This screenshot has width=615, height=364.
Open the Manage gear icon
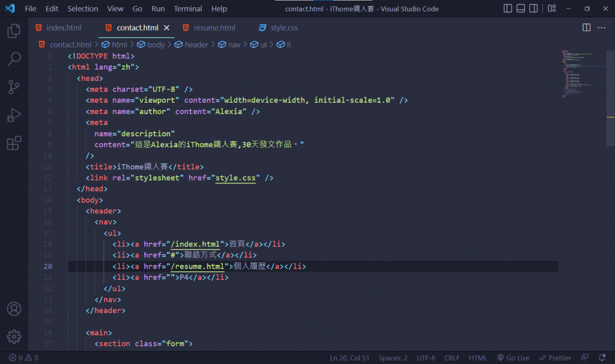[14, 336]
